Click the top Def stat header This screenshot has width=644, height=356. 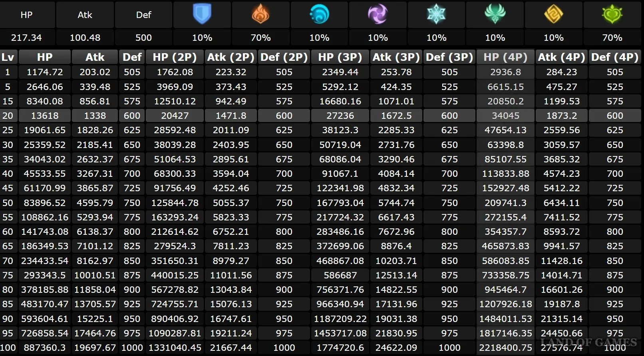(143, 15)
